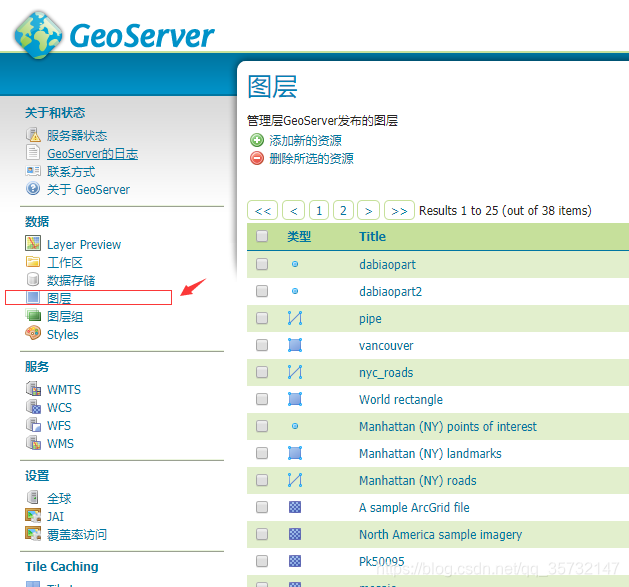
Task: Click the point type icon for dabiaopart
Action: [295, 264]
